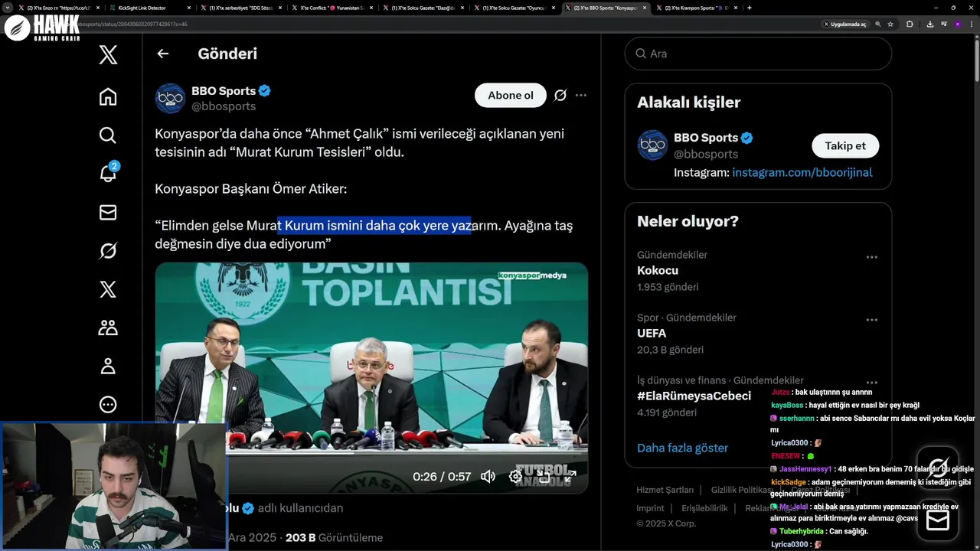
Task: Open Hizmet Şartları footer link
Action: coord(665,490)
